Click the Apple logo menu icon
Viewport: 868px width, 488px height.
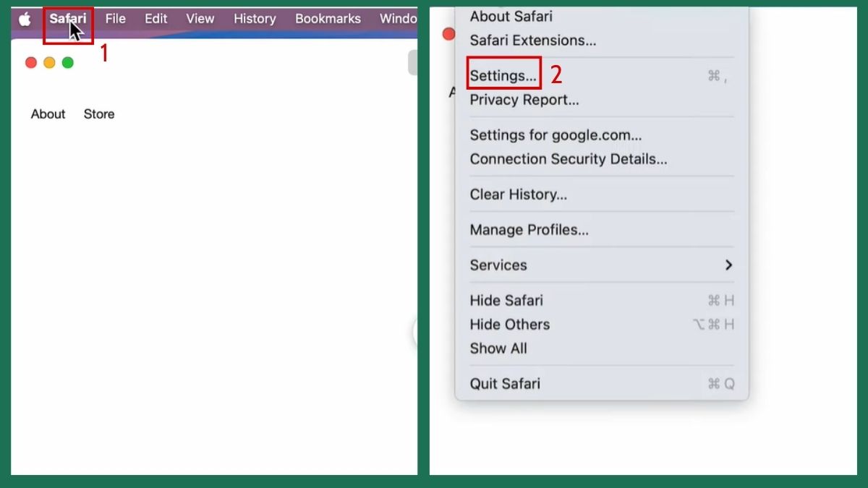25,20
